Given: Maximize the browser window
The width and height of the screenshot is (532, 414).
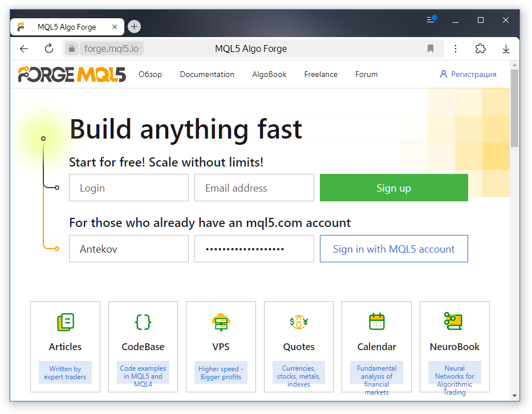Looking at the screenshot, I should (x=481, y=20).
